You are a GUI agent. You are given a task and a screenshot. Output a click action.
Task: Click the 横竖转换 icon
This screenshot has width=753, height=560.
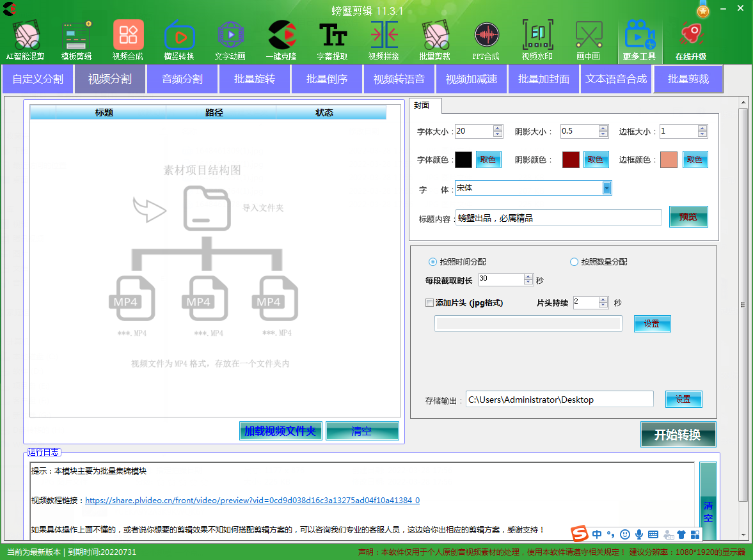click(179, 37)
